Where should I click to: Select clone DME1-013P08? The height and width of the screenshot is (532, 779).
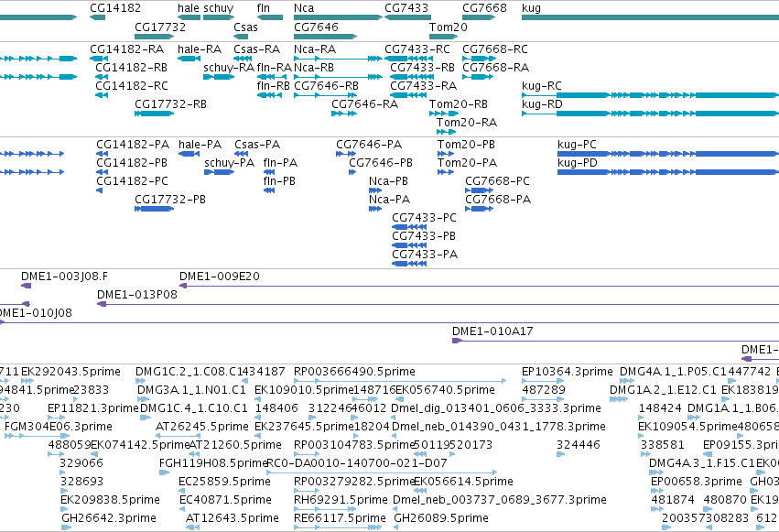click(137, 295)
